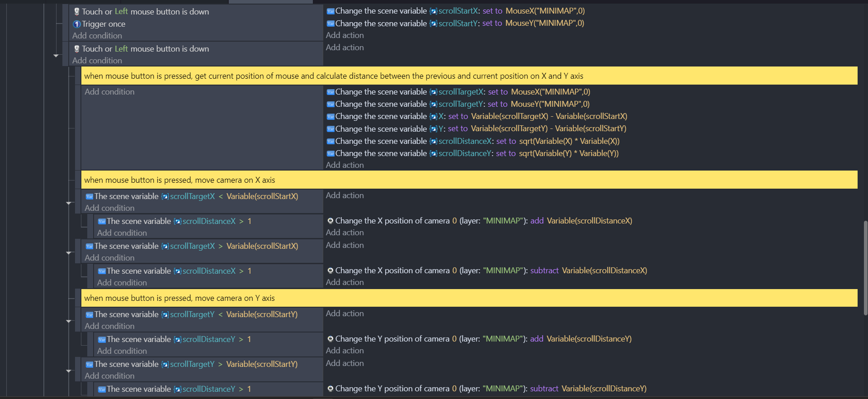Collapse the scrollTargetY < scrollStartY event
The image size is (868, 399).
[69, 321]
